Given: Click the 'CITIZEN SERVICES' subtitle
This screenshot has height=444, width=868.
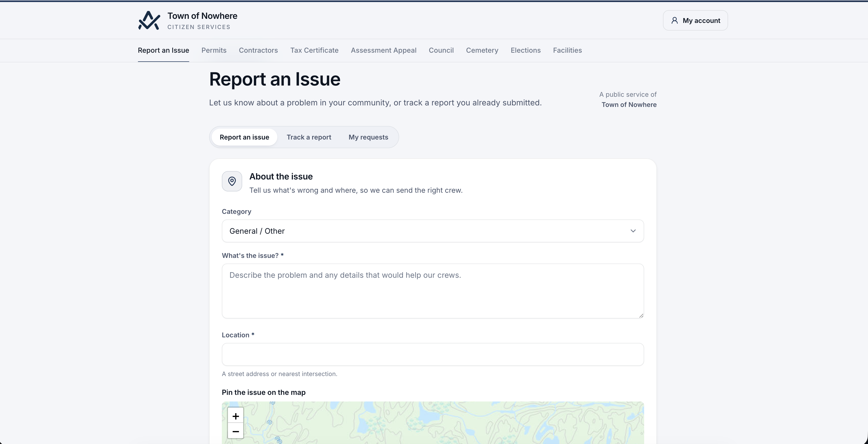Looking at the screenshot, I should pyautogui.click(x=199, y=27).
